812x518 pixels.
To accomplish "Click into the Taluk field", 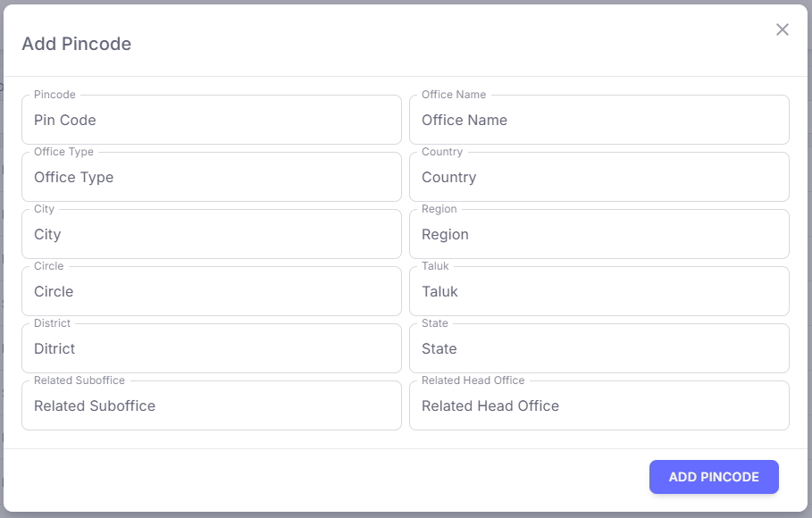I will tap(599, 292).
